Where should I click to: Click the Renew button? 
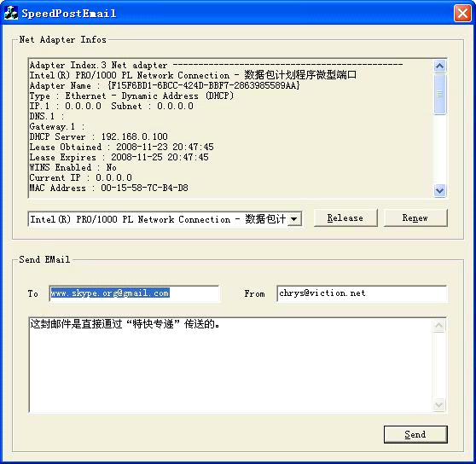pos(415,217)
